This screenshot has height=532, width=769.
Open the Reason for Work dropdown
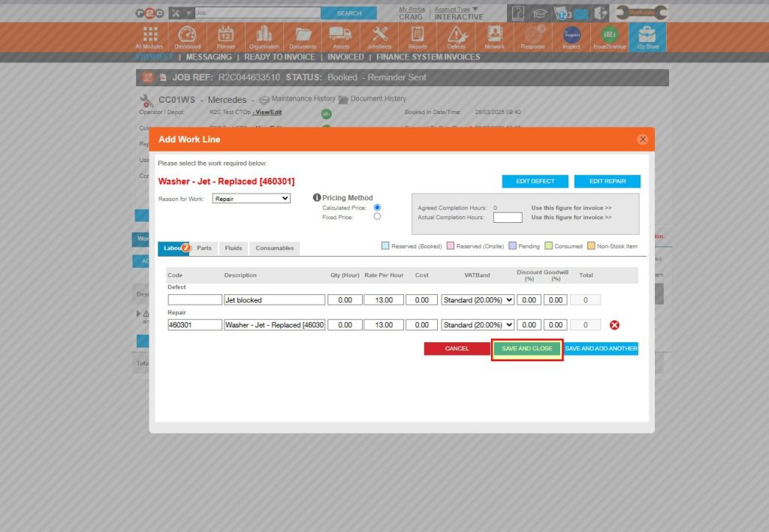250,197
